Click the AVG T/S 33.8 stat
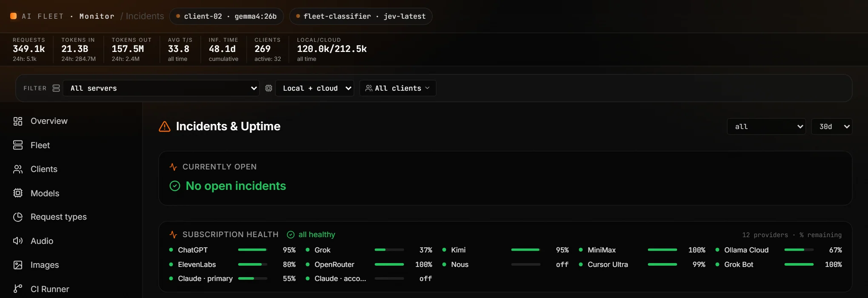The image size is (868, 298). (x=180, y=49)
